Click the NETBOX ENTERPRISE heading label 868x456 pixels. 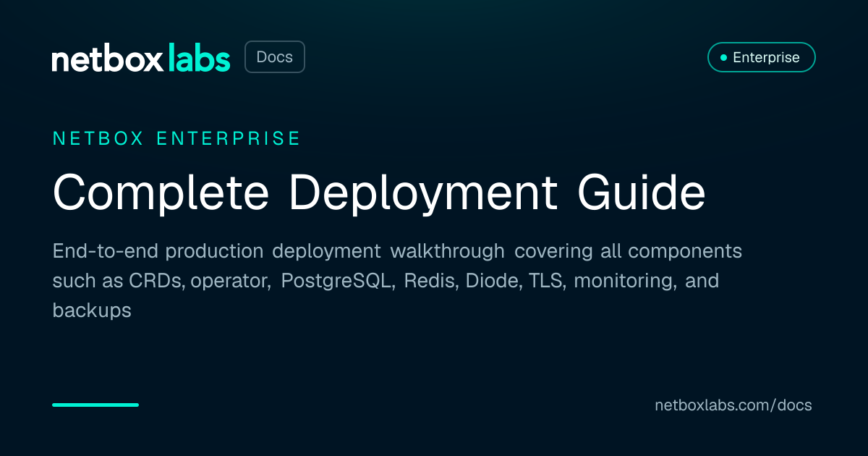tap(176, 138)
